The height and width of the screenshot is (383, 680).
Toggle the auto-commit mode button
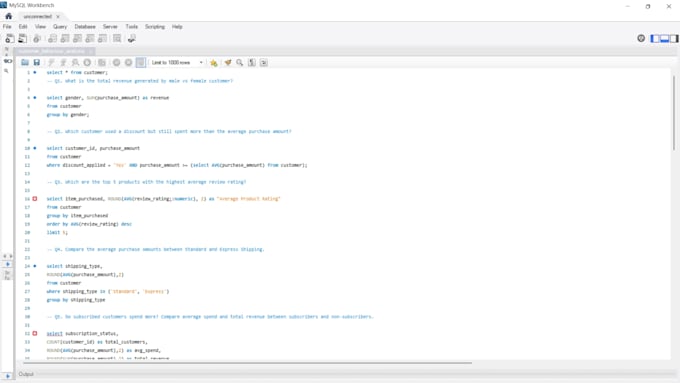141,62
